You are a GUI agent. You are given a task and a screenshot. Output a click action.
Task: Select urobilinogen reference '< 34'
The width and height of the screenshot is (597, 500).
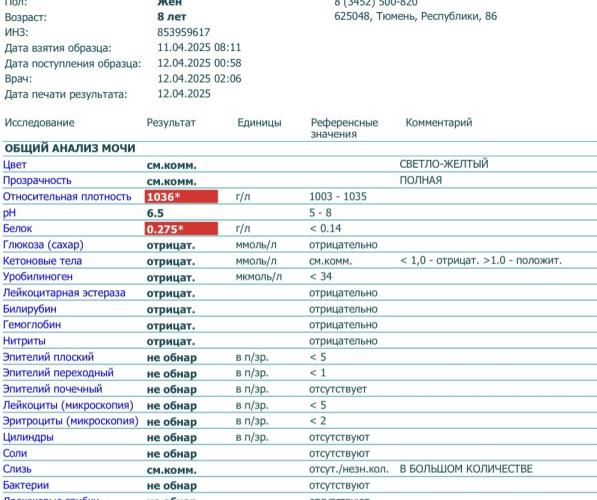tap(321, 276)
